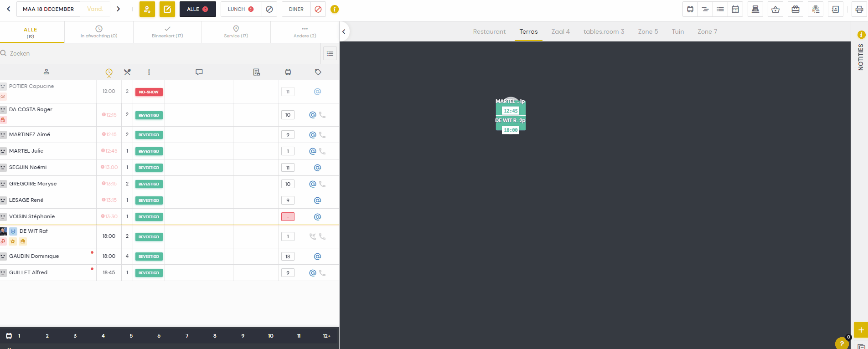Open GAUDIN Dominique's BEVESTIGD status
The height and width of the screenshot is (349, 868).
[x=149, y=257]
